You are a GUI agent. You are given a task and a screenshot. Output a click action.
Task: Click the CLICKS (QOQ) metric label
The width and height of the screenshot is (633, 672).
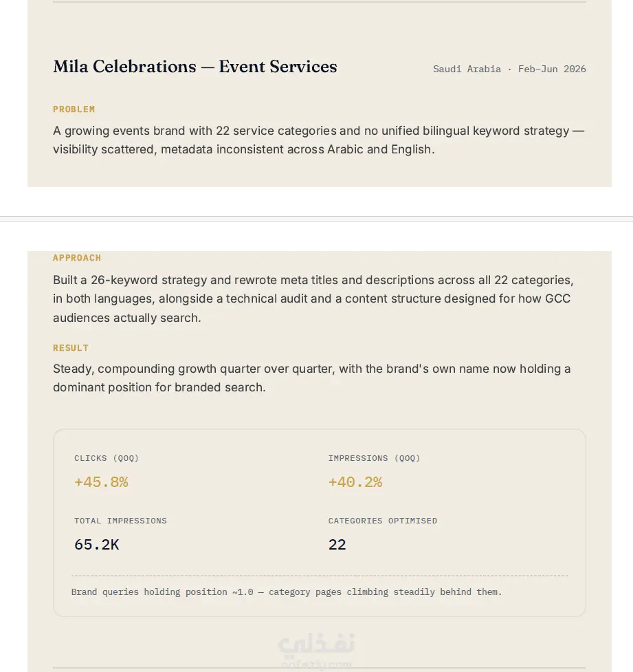coord(107,458)
